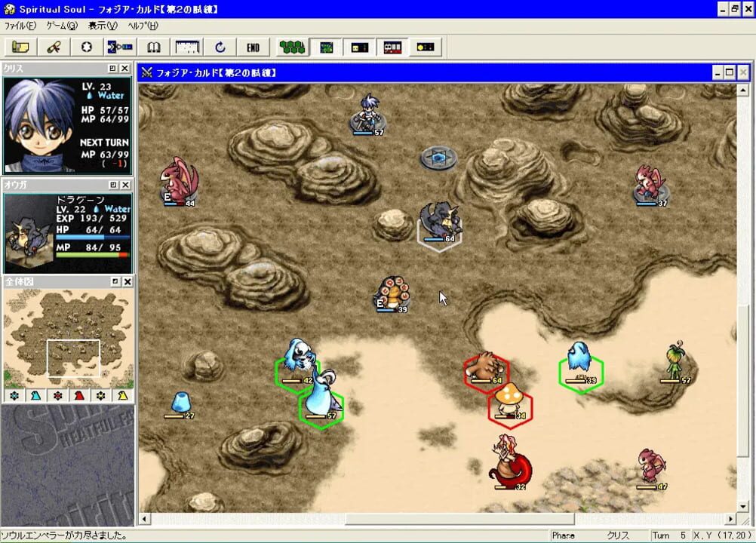Click the calculator toolbar icon
Screen dimensions: 756x543
(186, 47)
